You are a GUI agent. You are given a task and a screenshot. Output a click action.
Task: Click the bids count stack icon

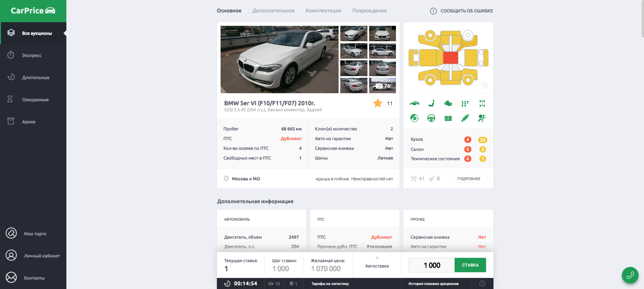tap(291, 284)
